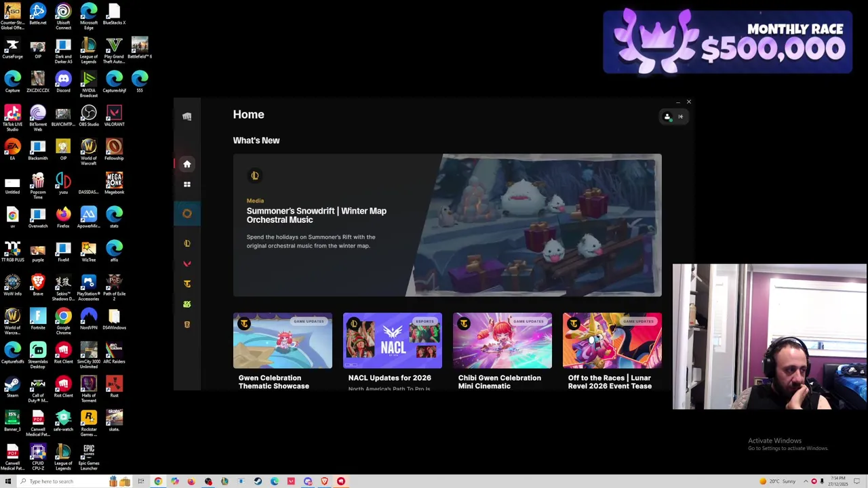This screenshot has width=868, height=488.
Task: Select BitTorrent Web desktop shortcut
Action: (38, 118)
